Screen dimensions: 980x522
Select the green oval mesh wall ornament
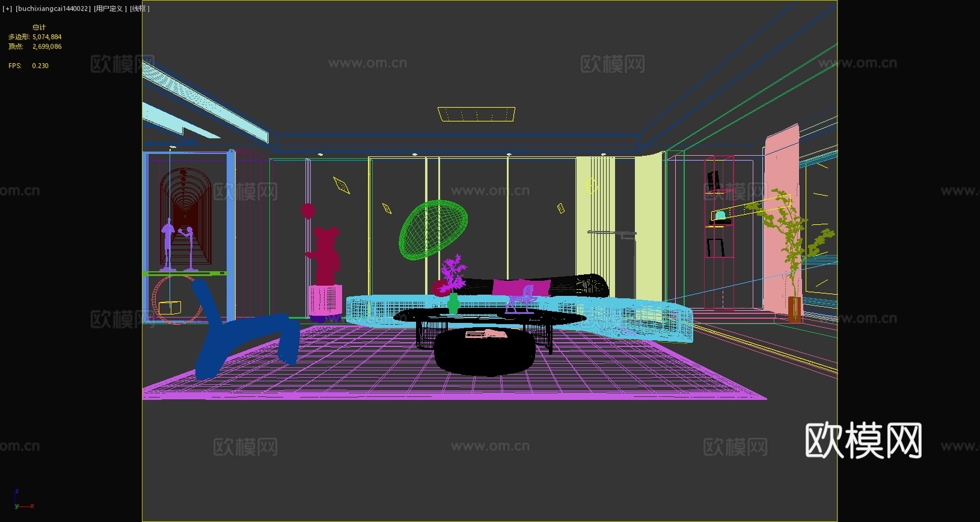(x=433, y=230)
